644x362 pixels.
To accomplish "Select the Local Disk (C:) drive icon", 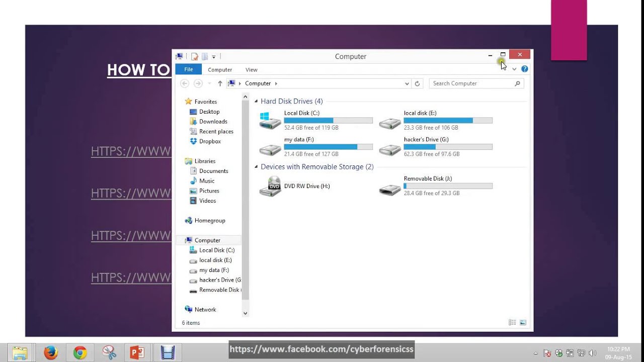I will [270, 121].
